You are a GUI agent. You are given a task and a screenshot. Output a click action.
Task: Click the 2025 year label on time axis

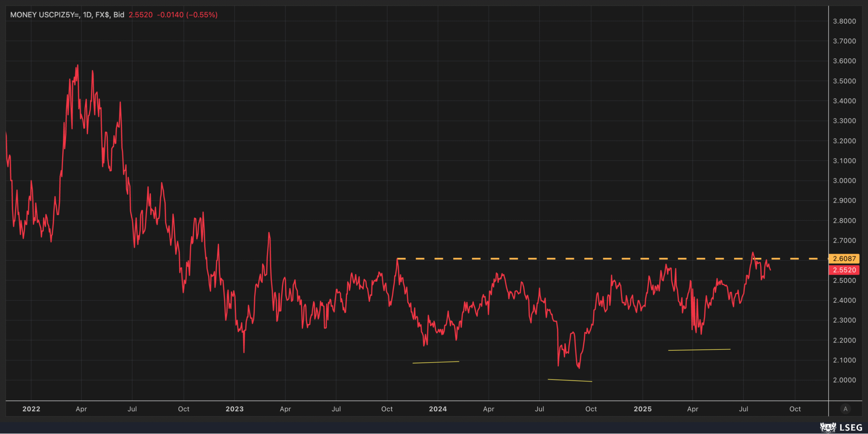point(643,409)
